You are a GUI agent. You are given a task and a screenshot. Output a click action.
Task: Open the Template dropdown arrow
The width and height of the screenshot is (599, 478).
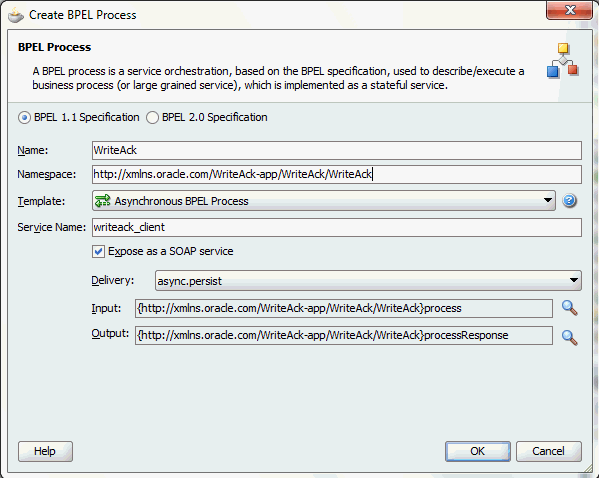(548, 200)
